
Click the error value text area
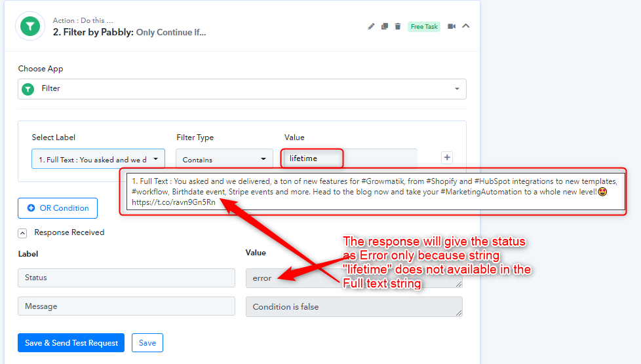[x=354, y=278]
